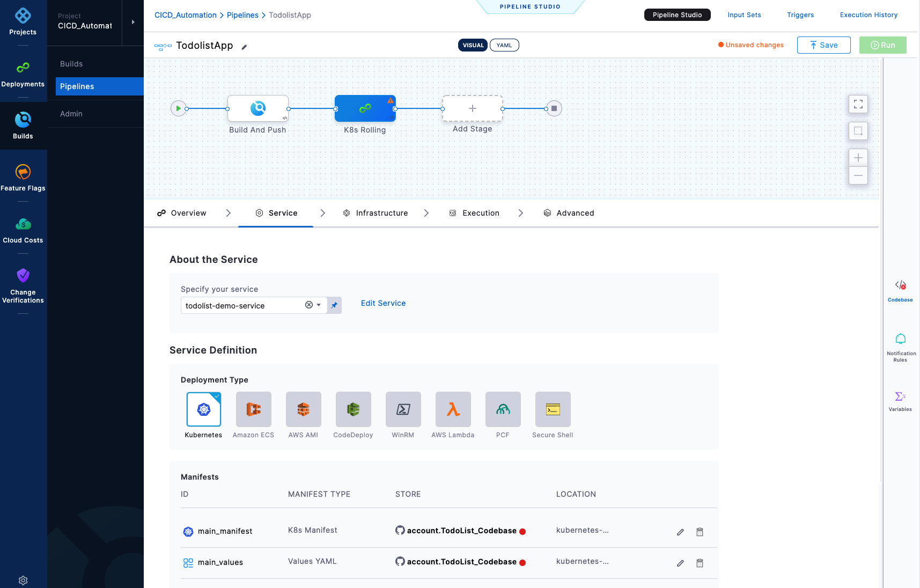920x588 pixels.
Task: Choose AWS Lambda deployment type
Action: point(453,409)
